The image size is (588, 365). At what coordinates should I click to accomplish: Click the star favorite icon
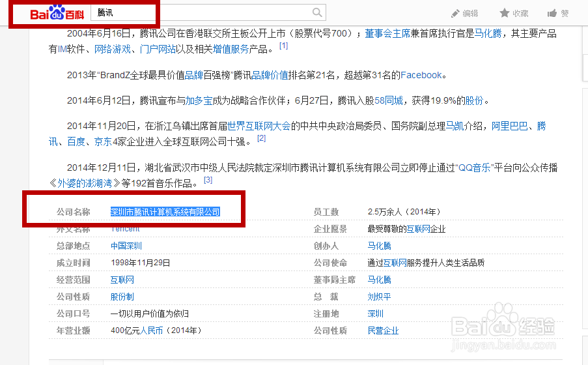pos(505,13)
